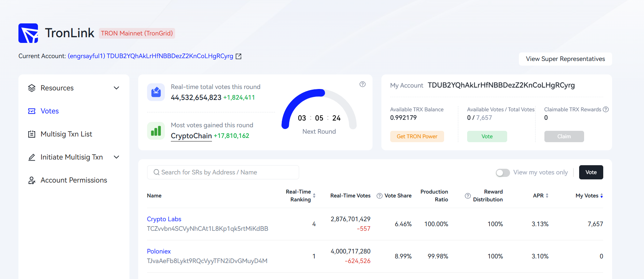644x279 pixels.
Task: Open the CryptoChain link
Action: (191, 136)
